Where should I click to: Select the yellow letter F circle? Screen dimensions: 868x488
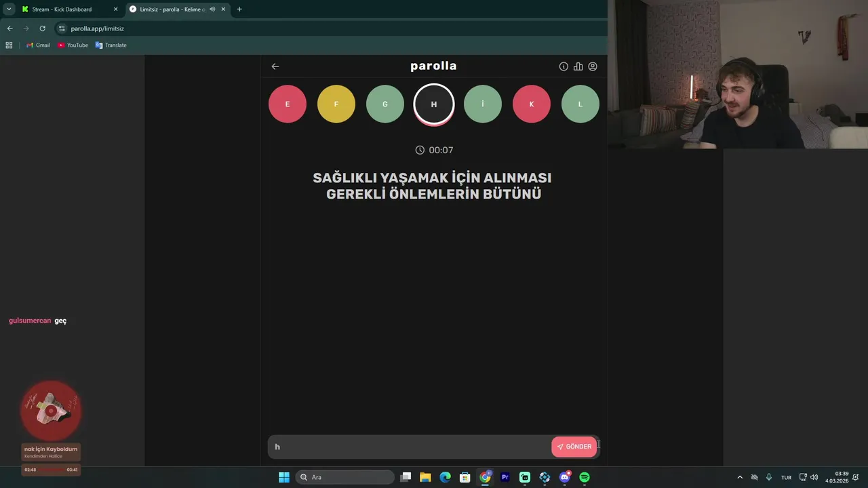pos(336,104)
